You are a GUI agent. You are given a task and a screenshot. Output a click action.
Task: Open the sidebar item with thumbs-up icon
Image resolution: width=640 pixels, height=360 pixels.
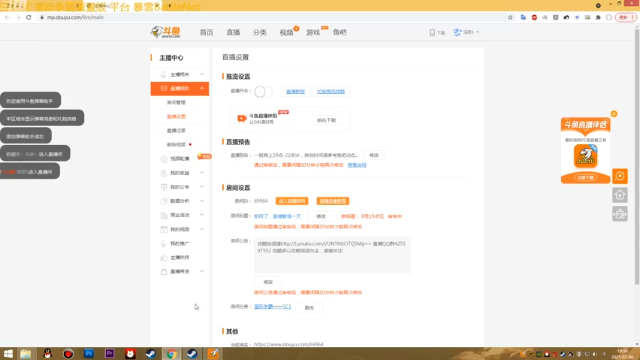coord(180,258)
